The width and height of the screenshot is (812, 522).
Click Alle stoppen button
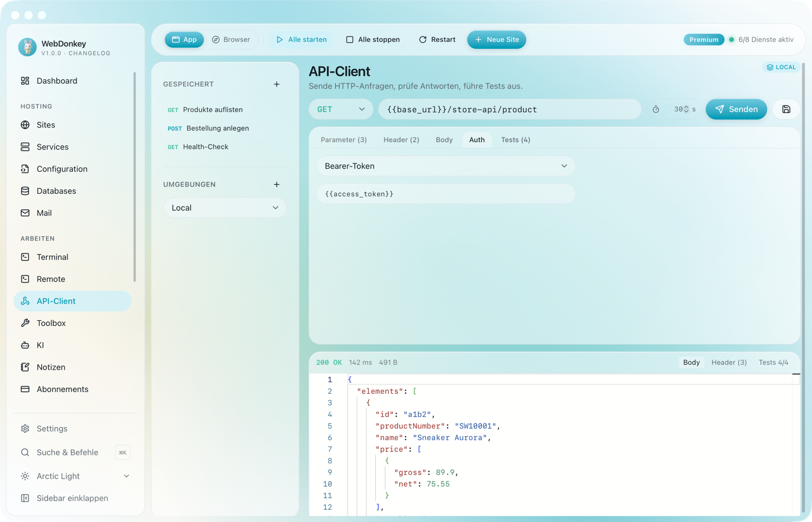pos(373,39)
